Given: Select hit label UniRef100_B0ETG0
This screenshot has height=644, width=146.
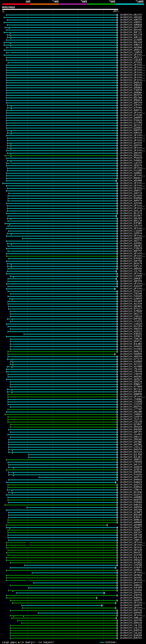Looking at the screenshot, I should click(131, 638).
